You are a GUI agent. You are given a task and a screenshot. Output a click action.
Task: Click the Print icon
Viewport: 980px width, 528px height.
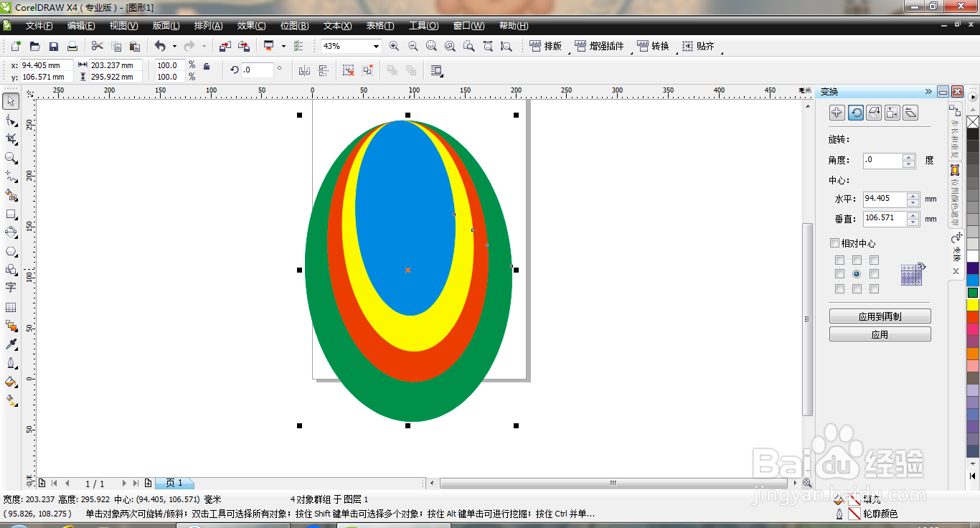point(72,46)
